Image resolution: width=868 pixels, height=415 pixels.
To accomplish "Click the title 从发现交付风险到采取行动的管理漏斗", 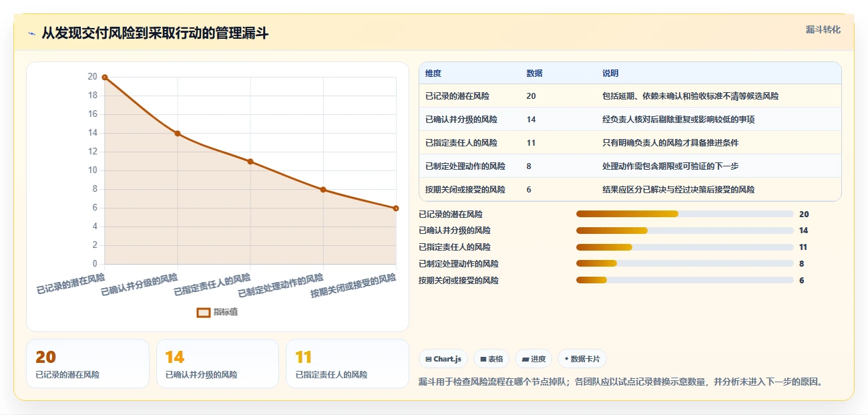I will [155, 33].
